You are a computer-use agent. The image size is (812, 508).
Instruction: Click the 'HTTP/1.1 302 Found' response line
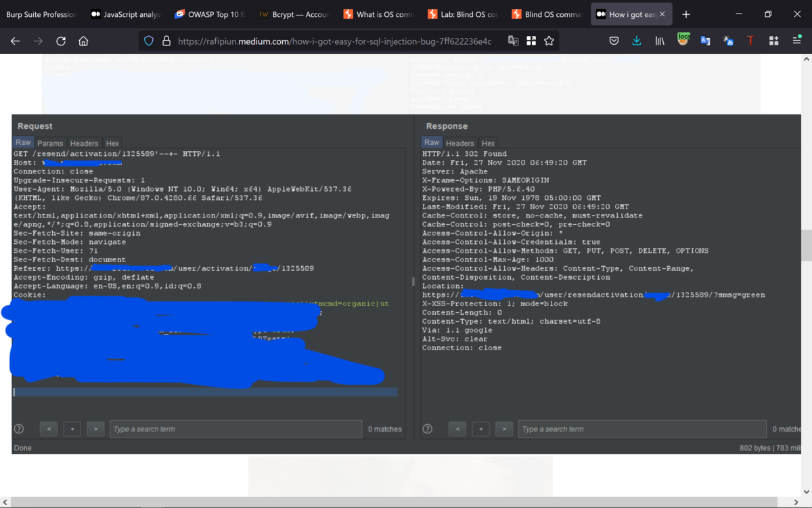(x=464, y=154)
